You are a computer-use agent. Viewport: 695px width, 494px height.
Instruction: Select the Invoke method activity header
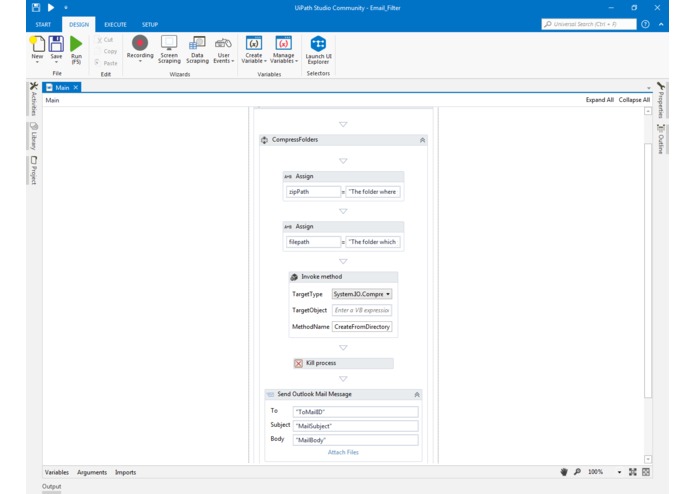tap(343, 277)
